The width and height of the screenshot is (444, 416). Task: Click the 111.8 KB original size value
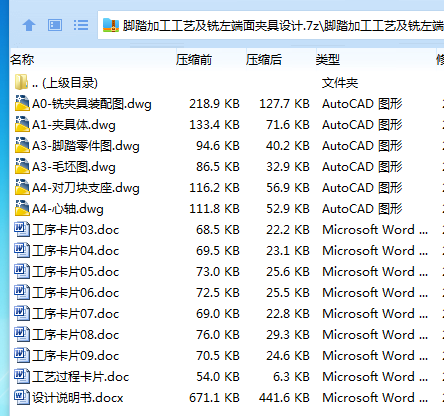point(214,209)
